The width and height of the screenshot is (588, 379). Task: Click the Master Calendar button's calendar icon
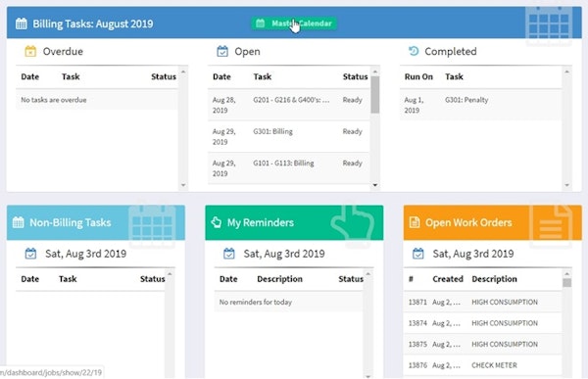coord(261,24)
